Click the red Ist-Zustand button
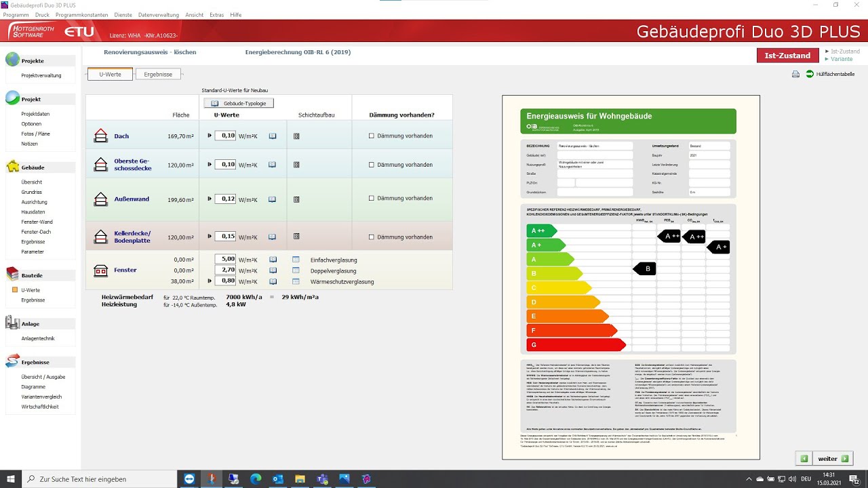868x488 pixels. click(x=787, y=56)
